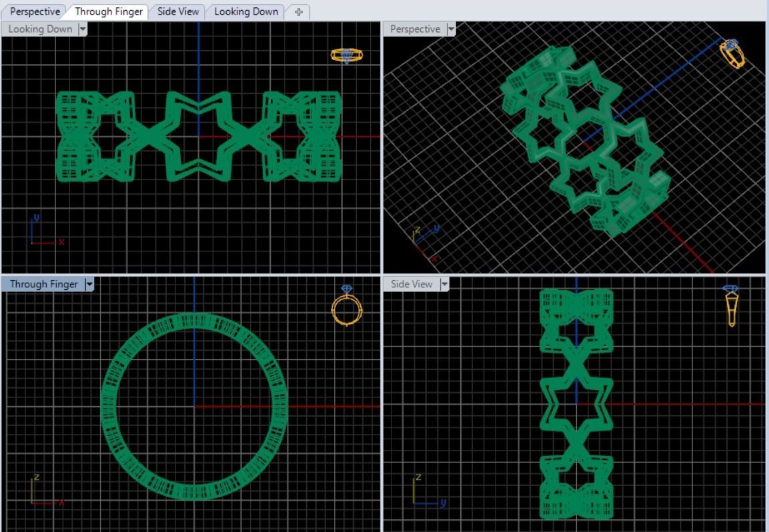Viewport: 769px width, 532px height.
Task: Click the Perspective viewport title label
Action: 415,29
